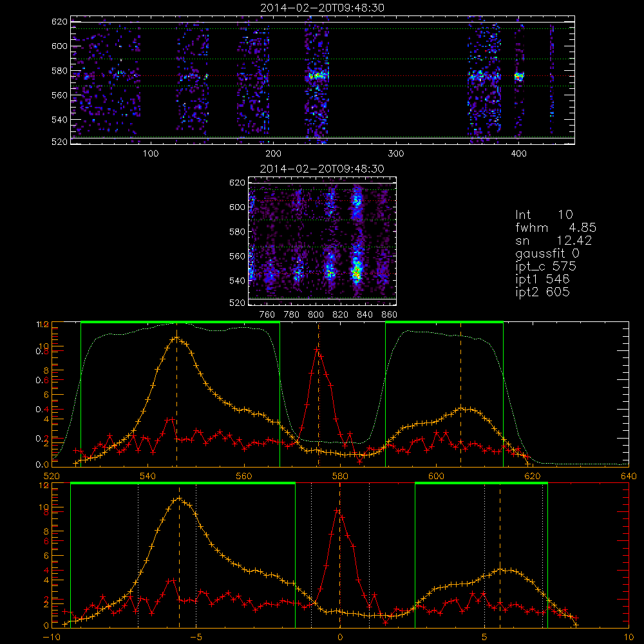Click x-axis label 540 of upper profile plot
The height and width of the screenshot is (644, 644).
(x=148, y=476)
